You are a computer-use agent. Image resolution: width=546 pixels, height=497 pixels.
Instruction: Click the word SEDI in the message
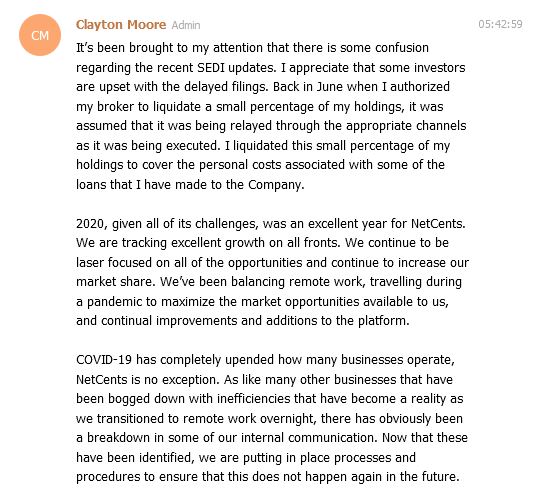click(211, 67)
